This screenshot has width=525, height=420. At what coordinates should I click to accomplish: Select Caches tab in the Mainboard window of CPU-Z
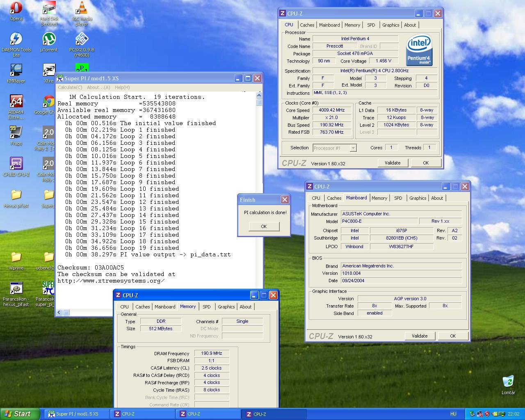click(x=334, y=198)
